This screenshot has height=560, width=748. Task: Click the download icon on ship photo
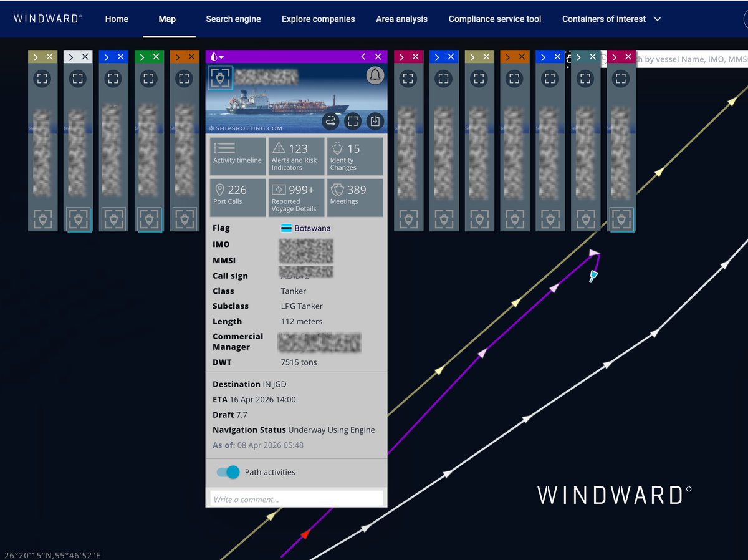tap(375, 121)
